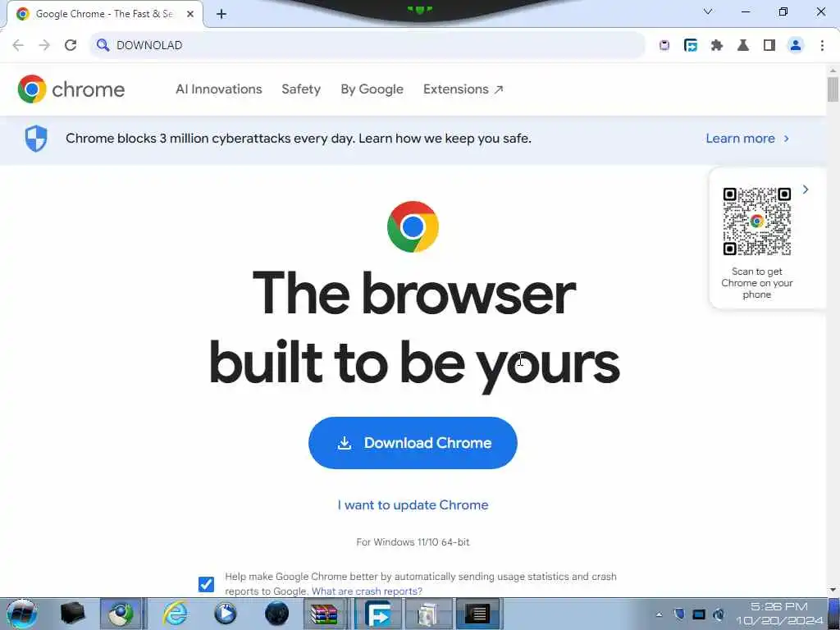
Task: Open the Extensions external link
Action: click(463, 89)
